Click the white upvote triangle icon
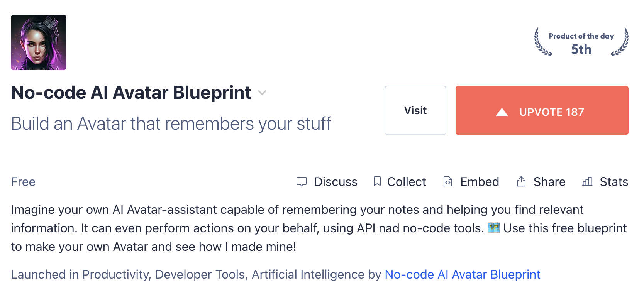Screen dimensions: 644x301 [502, 112]
